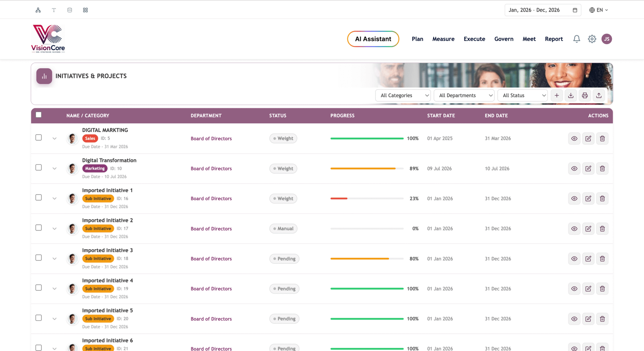The height and width of the screenshot is (351, 644).
Task: Delete Imported Initiative 2
Action: coord(603,228)
